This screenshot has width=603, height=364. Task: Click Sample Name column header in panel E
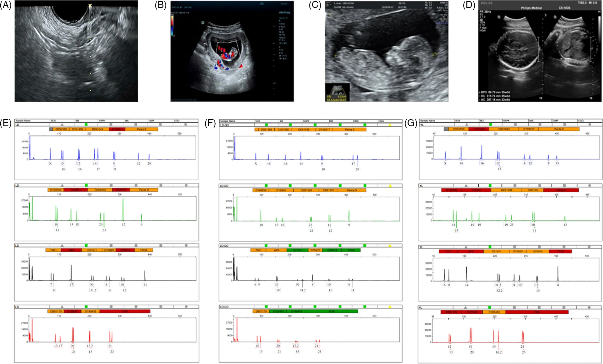point(23,121)
